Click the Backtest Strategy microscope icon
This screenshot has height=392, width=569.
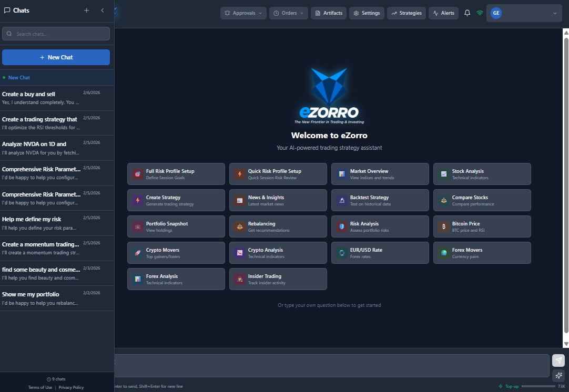pos(341,200)
